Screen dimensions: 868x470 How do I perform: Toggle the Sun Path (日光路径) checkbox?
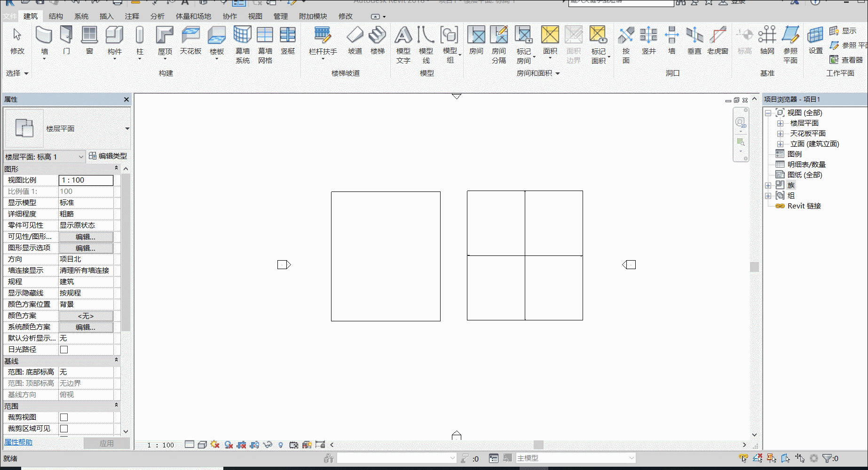coord(64,350)
